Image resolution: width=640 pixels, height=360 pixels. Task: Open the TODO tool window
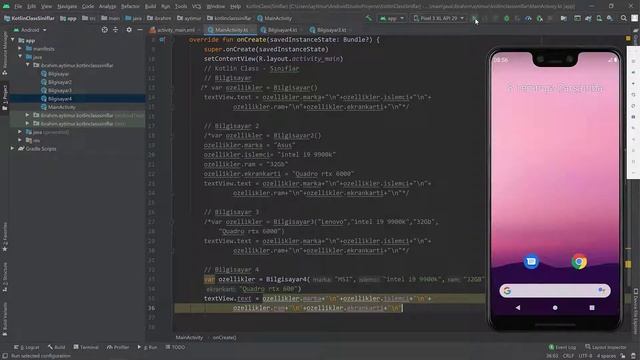(176, 347)
